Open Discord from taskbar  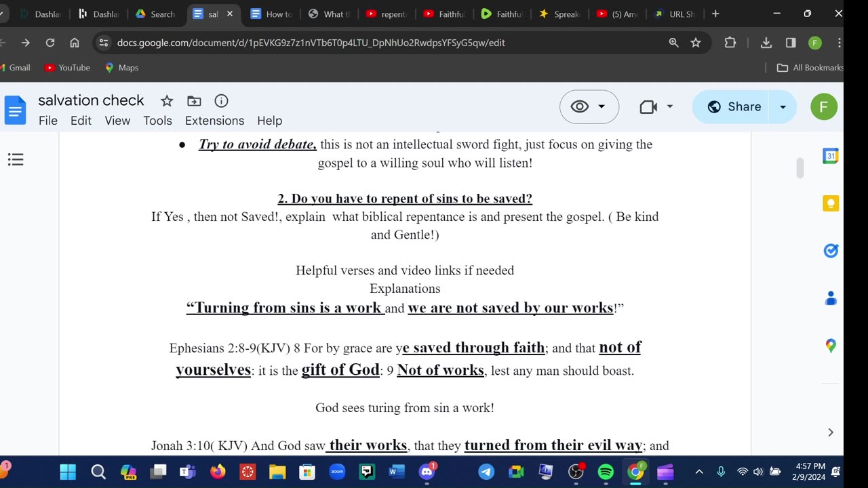pyautogui.click(x=427, y=472)
